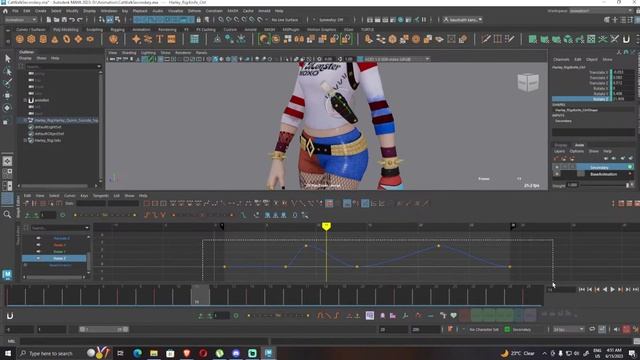Screen dimensions: 640x360
Task: Click the magnet snap icon right of shelf
Action: 626,39
